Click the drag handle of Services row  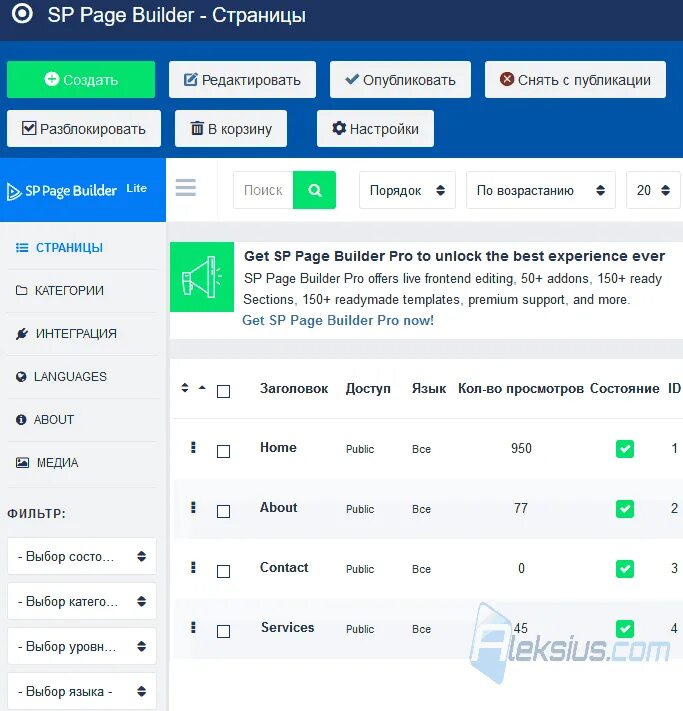coord(193,627)
